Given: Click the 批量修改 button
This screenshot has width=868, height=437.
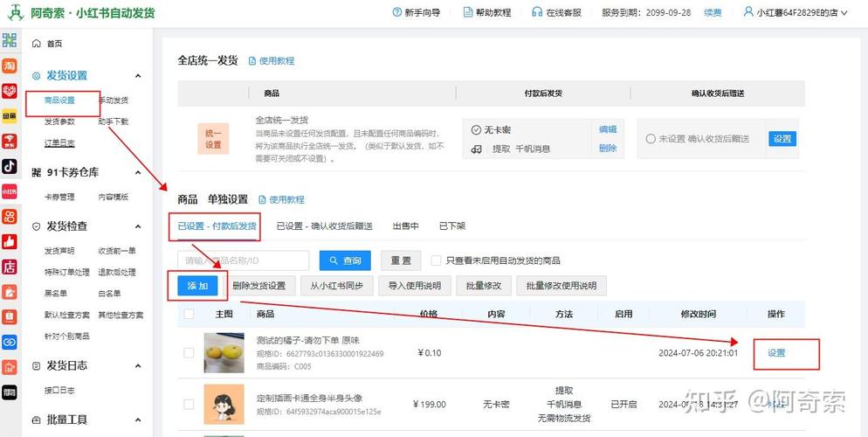Looking at the screenshot, I should point(484,286).
